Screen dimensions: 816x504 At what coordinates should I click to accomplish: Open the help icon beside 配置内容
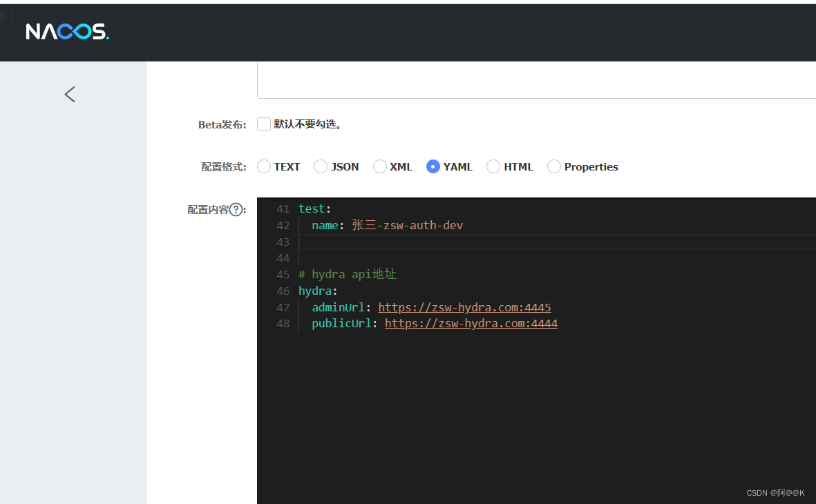236,210
